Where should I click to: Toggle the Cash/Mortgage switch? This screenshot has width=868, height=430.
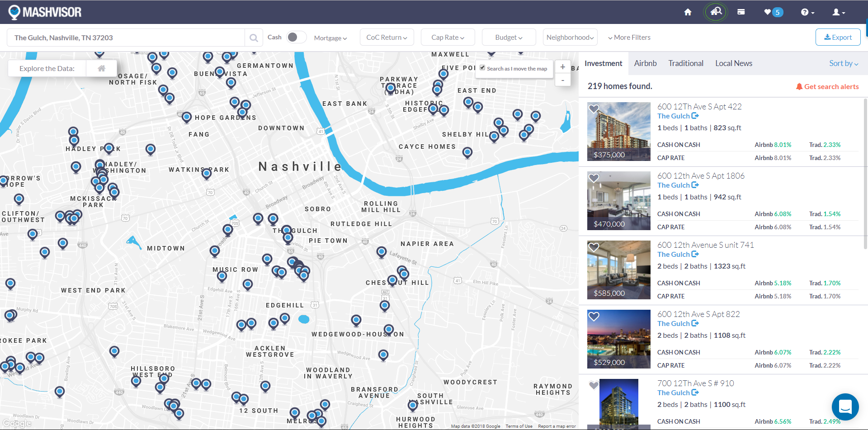click(x=296, y=37)
